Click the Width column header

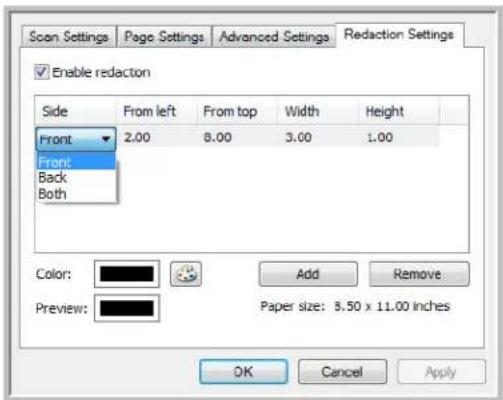coord(318,111)
